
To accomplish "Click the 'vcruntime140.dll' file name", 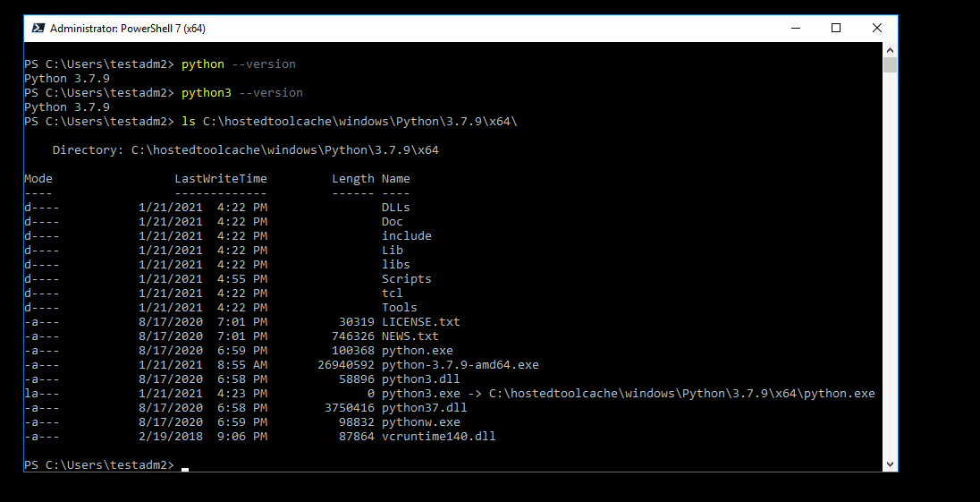I will click(x=439, y=437).
